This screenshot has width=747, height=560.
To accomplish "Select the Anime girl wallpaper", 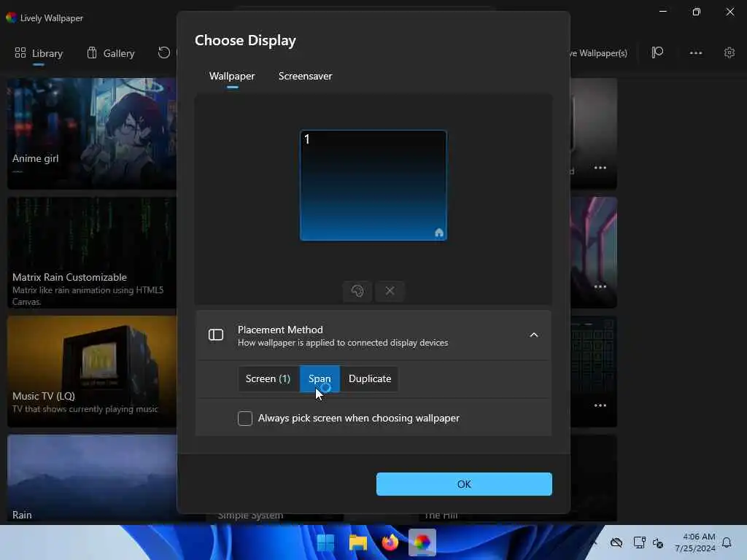I will point(92,134).
